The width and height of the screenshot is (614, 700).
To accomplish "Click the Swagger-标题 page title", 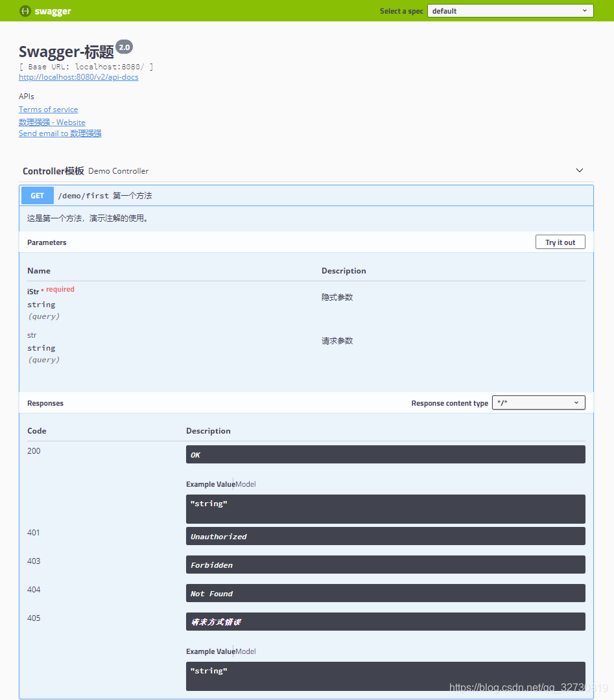I will click(67, 52).
